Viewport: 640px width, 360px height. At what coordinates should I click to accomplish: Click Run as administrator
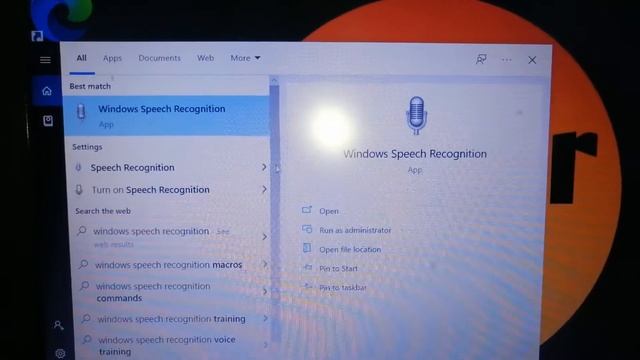355,230
